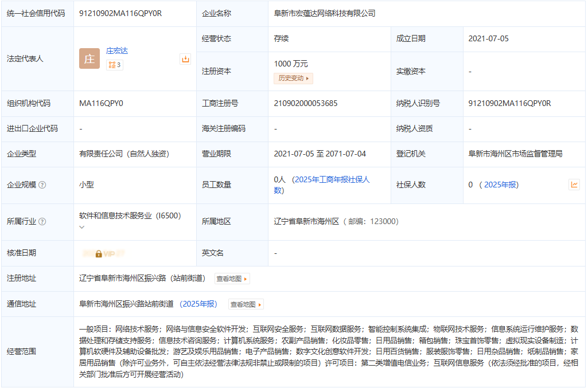Click the 小型 enterprise size value
This screenshot has width=588, height=388.
[86, 185]
